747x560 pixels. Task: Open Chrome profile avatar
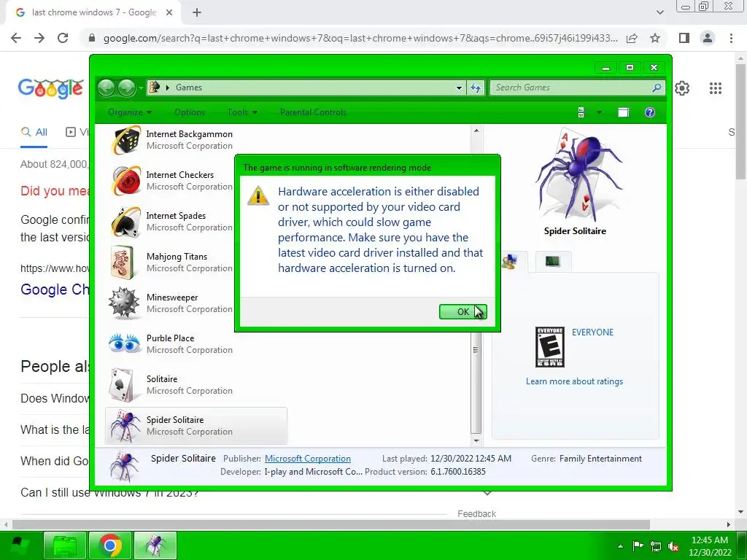[708, 38]
